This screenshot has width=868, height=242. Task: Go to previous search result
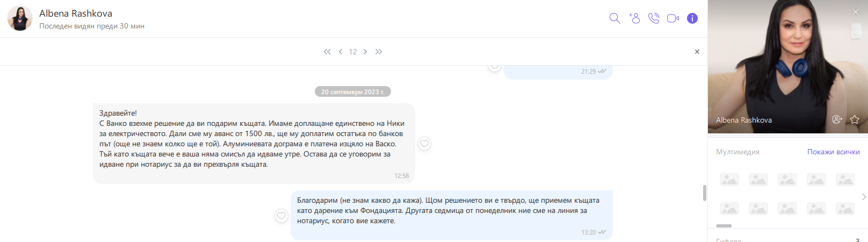click(x=341, y=52)
